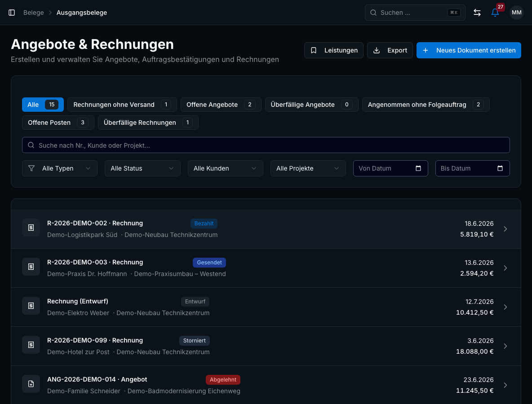Click the Ausgangsbelege breadcrumb
532x404 pixels.
click(x=82, y=13)
